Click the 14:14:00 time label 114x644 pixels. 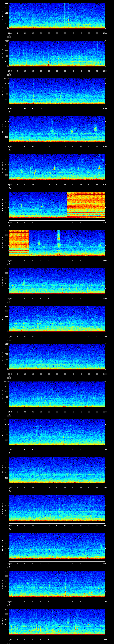click(9, 33)
